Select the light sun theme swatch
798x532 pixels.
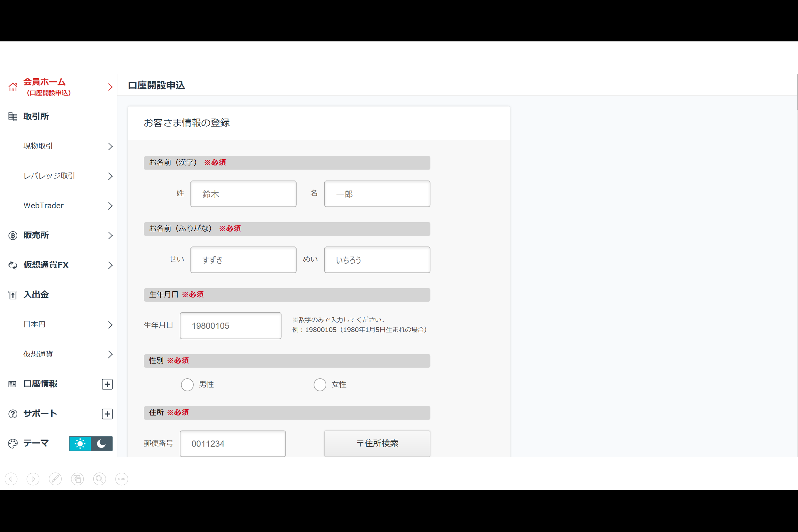point(80,443)
